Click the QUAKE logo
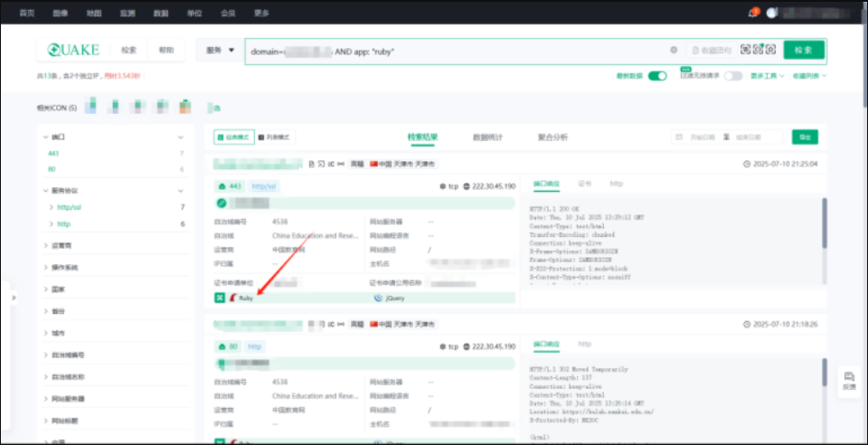 pos(72,50)
